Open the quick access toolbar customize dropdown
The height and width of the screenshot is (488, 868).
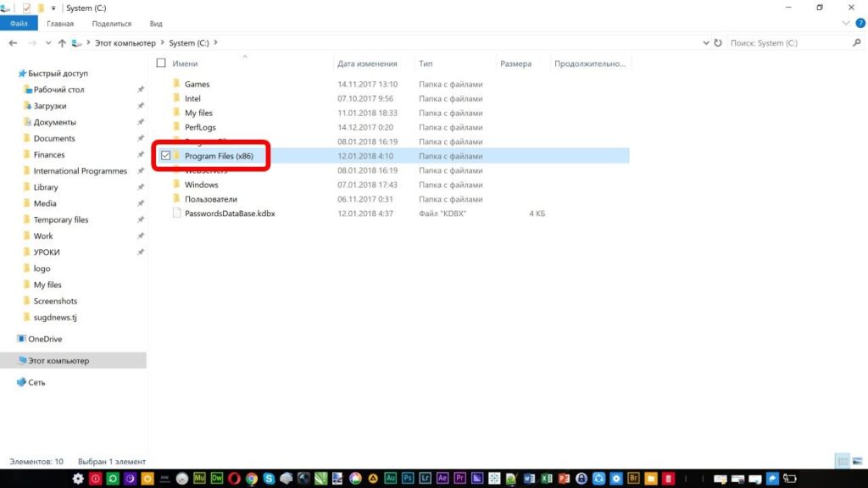[53, 8]
